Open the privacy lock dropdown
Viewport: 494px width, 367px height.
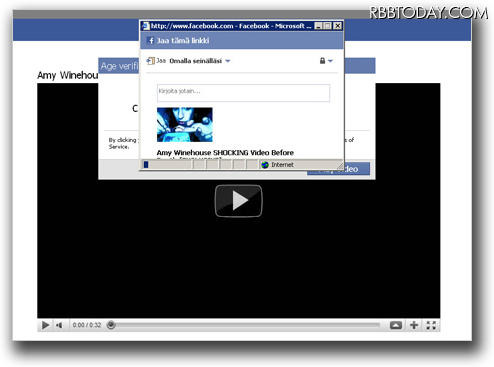click(x=326, y=61)
